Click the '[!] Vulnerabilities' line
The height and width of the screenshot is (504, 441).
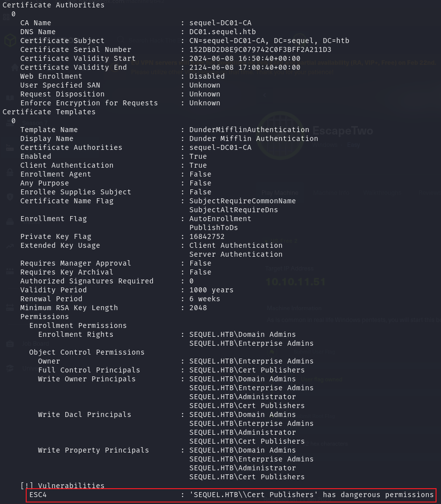click(62, 486)
